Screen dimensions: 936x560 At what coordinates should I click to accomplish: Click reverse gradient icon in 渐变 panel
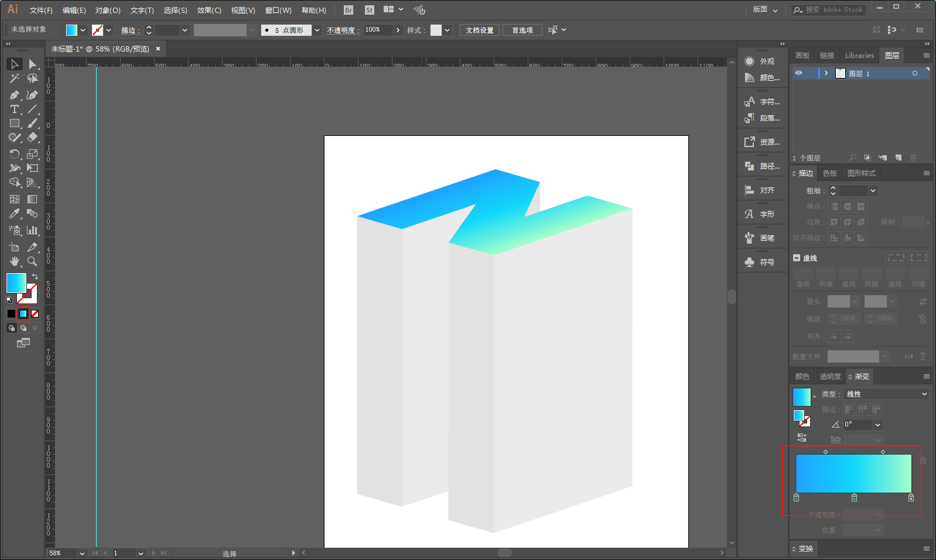802,437
